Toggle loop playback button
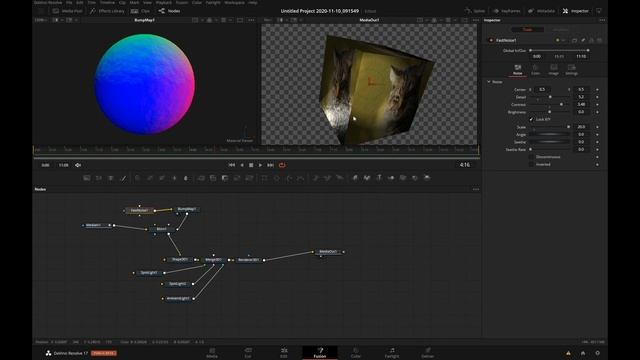 282,165
